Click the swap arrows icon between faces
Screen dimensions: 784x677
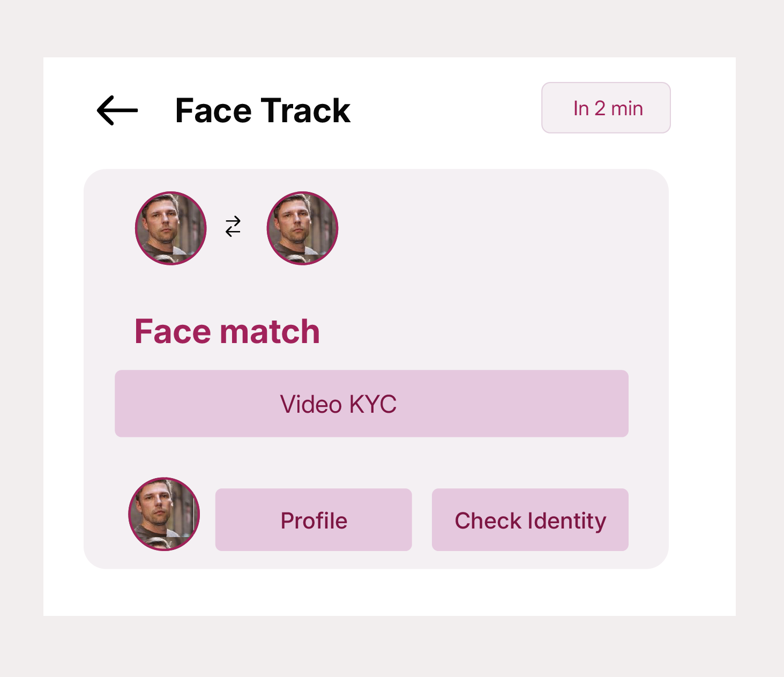[233, 227]
